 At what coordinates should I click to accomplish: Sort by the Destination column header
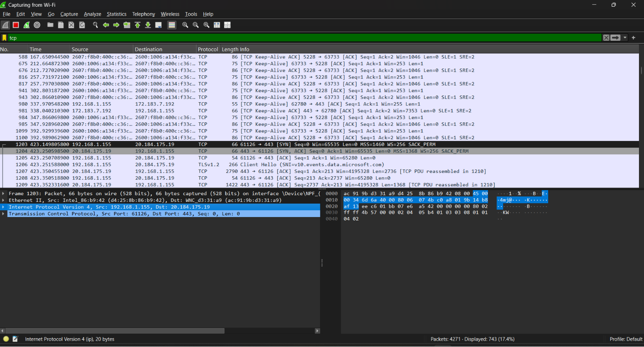[x=165, y=49]
